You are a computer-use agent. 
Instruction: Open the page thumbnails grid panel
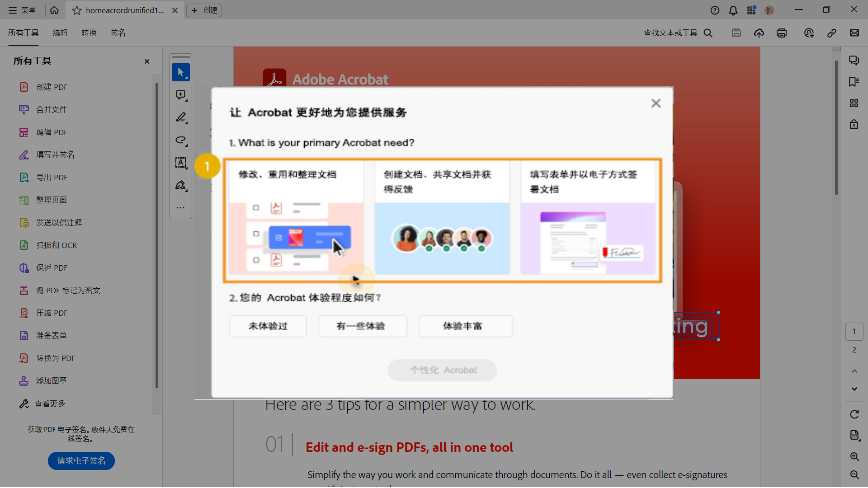[854, 103]
